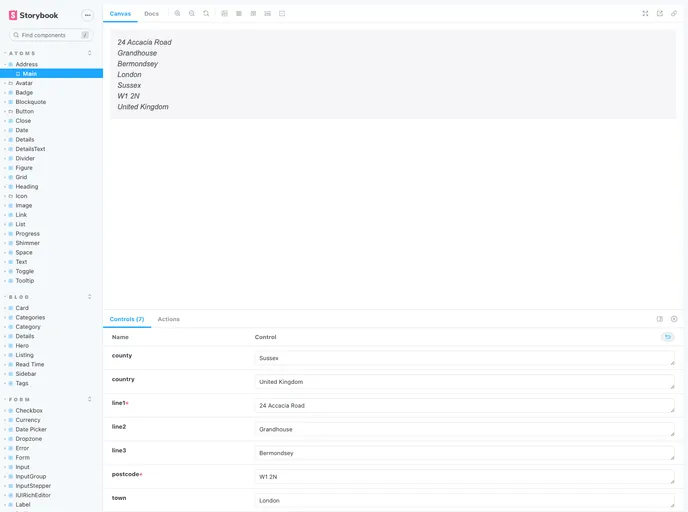Switch to the Docs tab
The image size is (688, 512).
(151, 14)
